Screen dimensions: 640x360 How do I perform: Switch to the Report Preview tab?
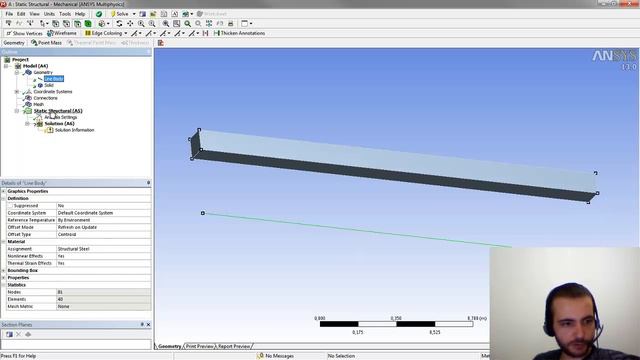click(x=234, y=346)
